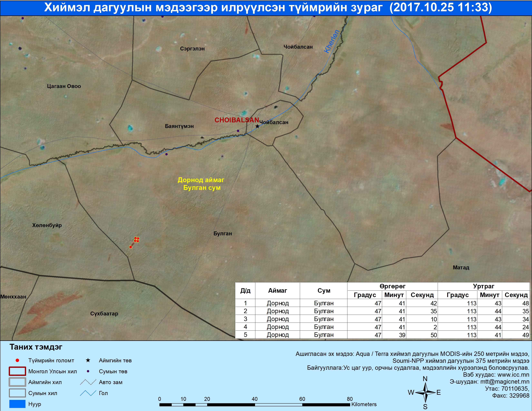Click row 5 latitude minutes value 39
The image size is (532, 411).
[x=402, y=335]
